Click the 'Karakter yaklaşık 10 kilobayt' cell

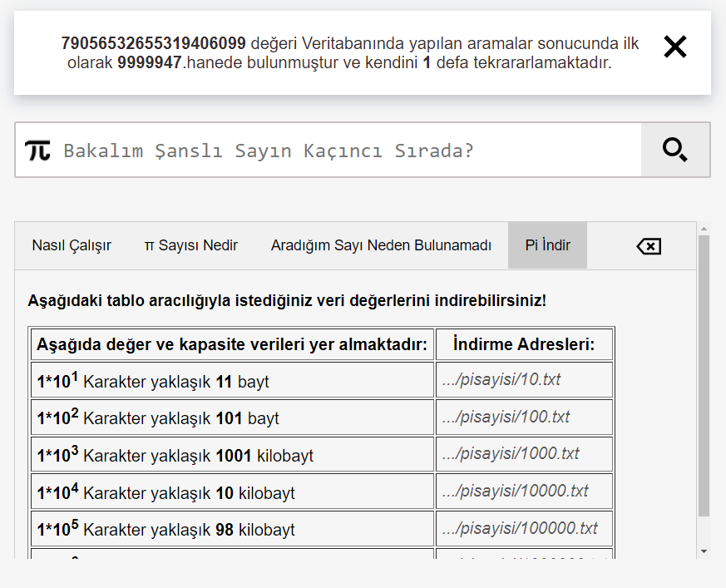232,492
